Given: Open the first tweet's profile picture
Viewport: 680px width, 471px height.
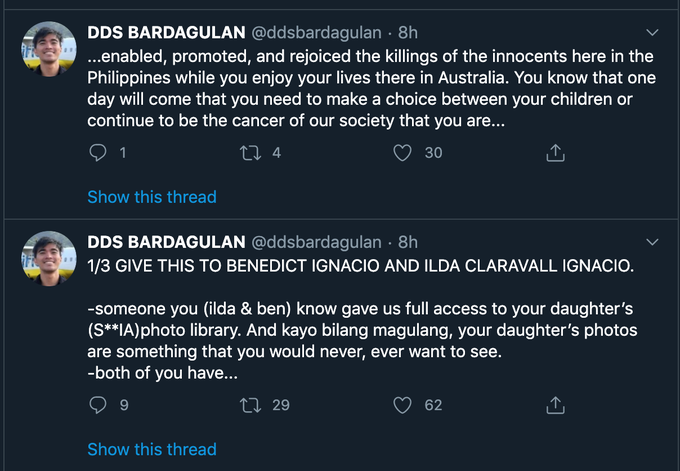Looking at the screenshot, I should click(49, 49).
